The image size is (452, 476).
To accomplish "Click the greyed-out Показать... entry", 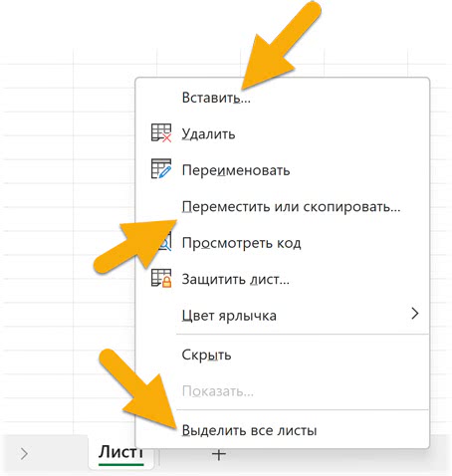I will (x=218, y=391).
